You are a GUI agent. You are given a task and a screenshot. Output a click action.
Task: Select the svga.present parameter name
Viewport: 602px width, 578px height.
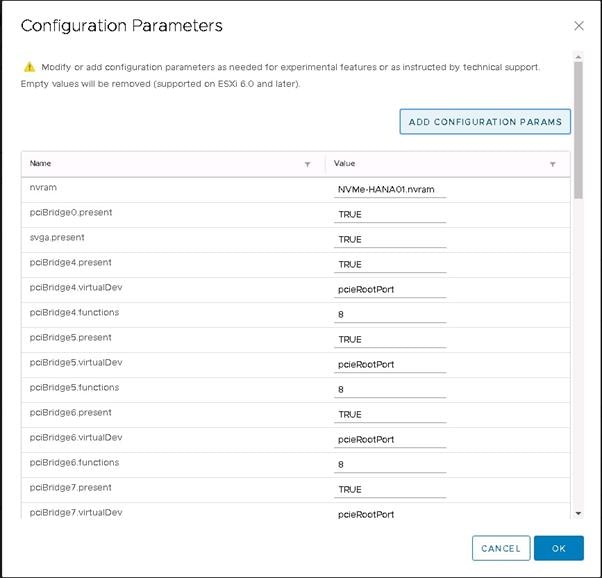coord(57,237)
